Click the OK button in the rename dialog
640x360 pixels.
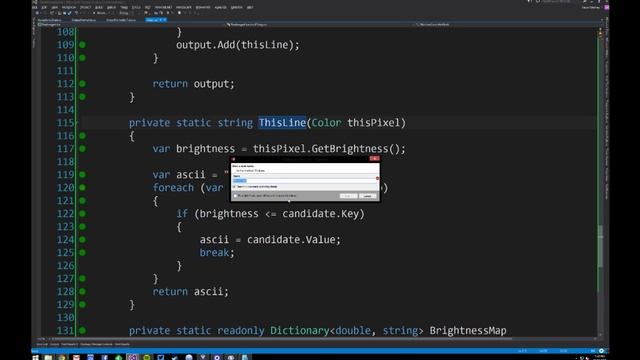click(x=348, y=196)
